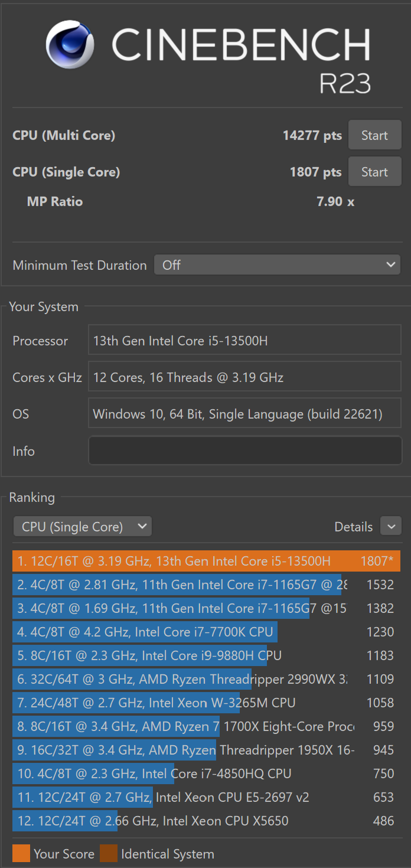411x868 pixels.
Task: Click the Identical System brown legend swatch
Action: [109, 853]
